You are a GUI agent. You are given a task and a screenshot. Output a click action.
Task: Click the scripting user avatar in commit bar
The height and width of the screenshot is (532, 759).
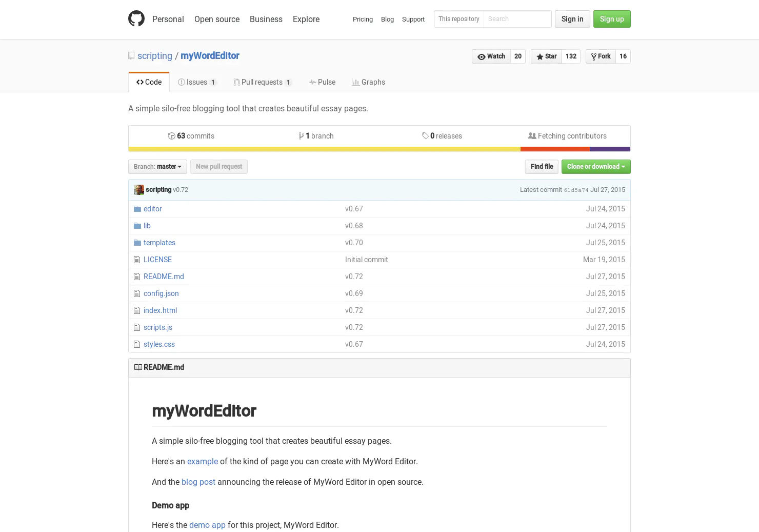139,190
